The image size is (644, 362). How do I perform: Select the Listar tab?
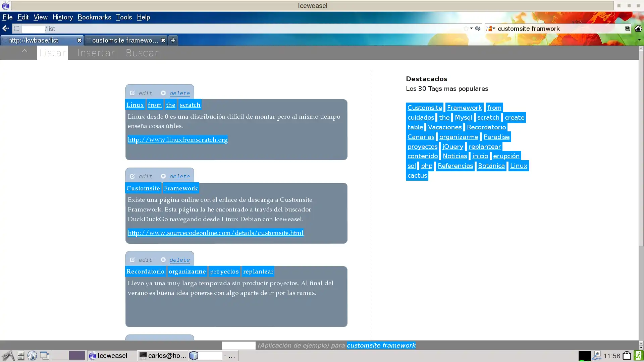pos(52,53)
